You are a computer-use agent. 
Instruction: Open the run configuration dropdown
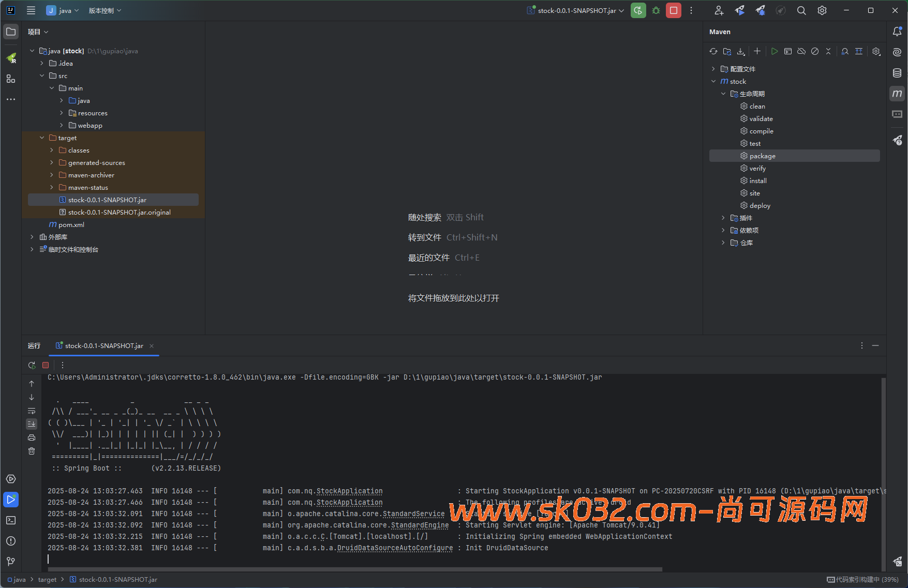tap(575, 10)
